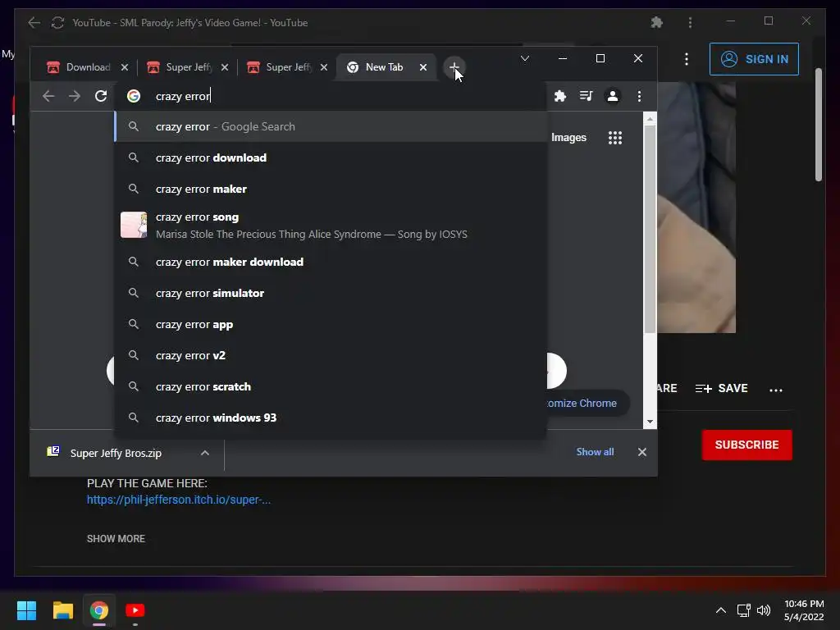Choose suggestion crazy error maker download

[331, 262]
